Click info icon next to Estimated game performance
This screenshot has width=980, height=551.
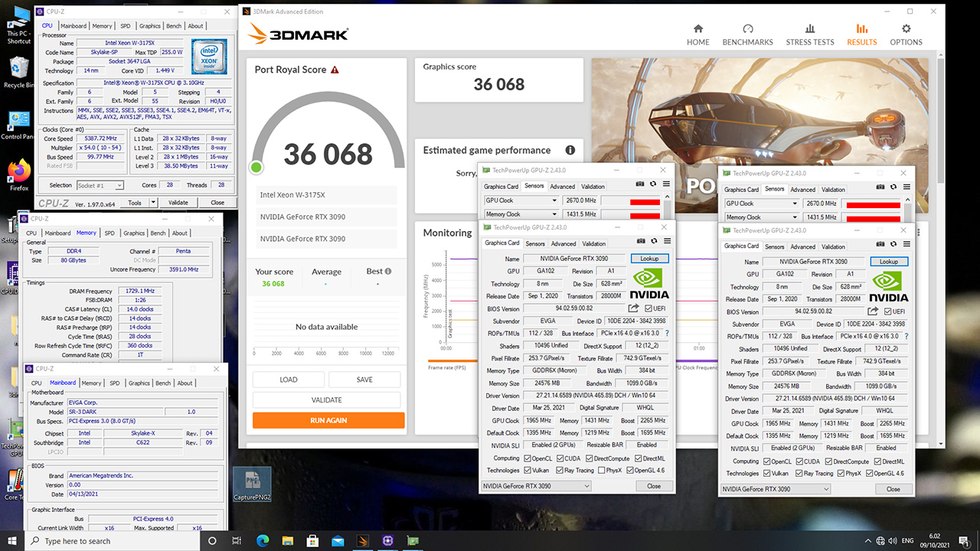(x=570, y=150)
